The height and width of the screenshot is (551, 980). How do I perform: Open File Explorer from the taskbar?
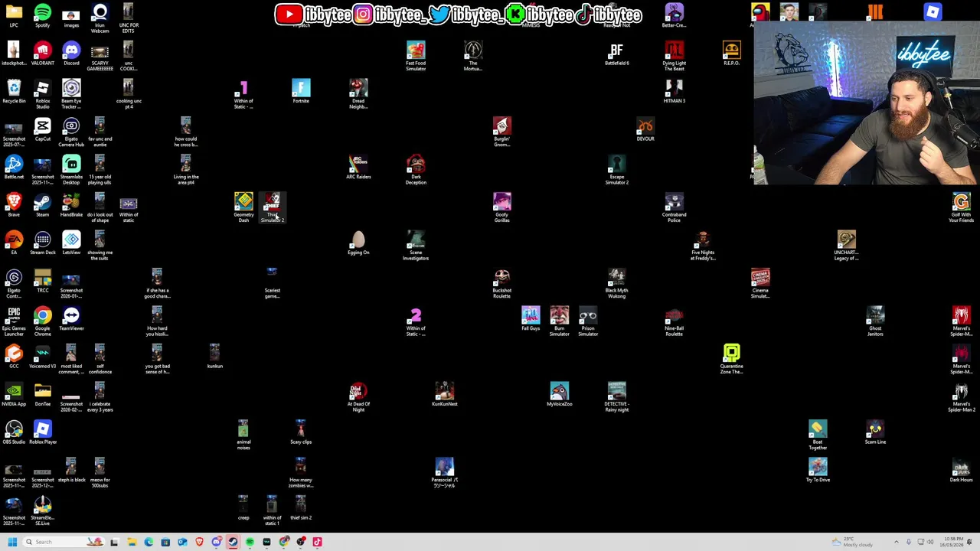click(x=131, y=542)
